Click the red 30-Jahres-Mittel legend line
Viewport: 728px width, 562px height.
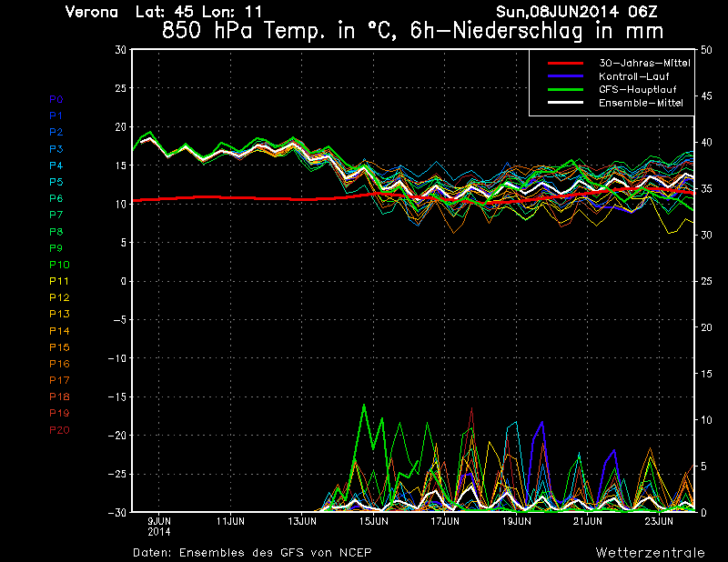click(x=565, y=63)
